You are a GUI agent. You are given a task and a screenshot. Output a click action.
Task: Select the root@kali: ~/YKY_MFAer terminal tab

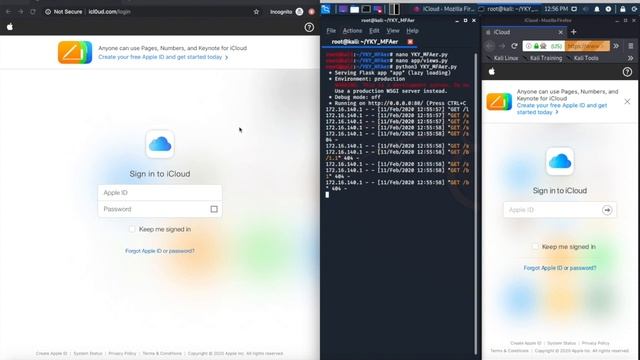[364, 42]
